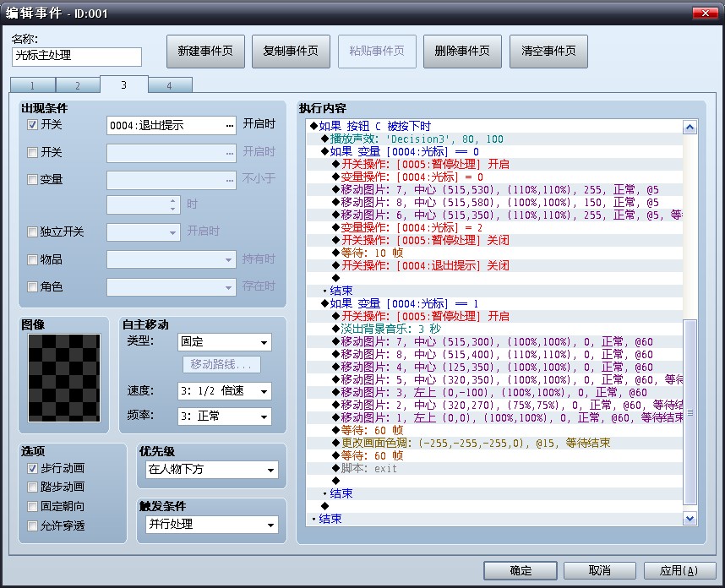Click the scroll down arrow in 执行内容 list
Image resolution: width=725 pixels, height=588 pixels.
(690, 519)
